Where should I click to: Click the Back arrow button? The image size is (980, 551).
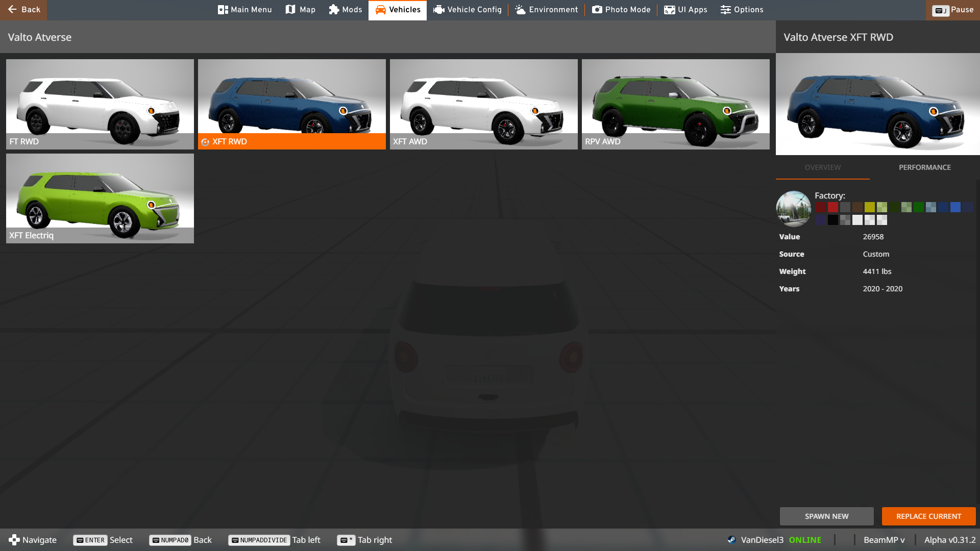pyautogui.click(x=23, y=10)
